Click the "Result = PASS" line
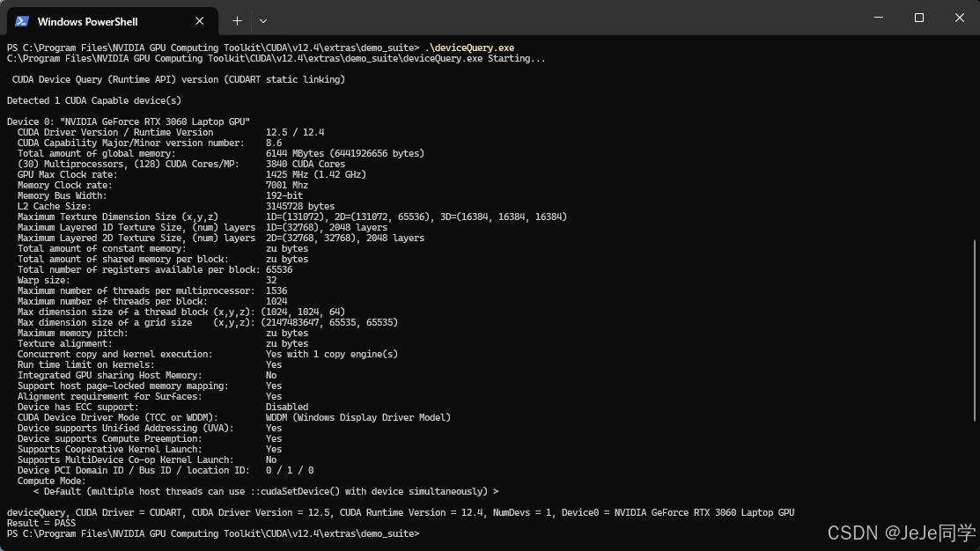Screen dimensions: 980x551 click(x=41, y=524)
